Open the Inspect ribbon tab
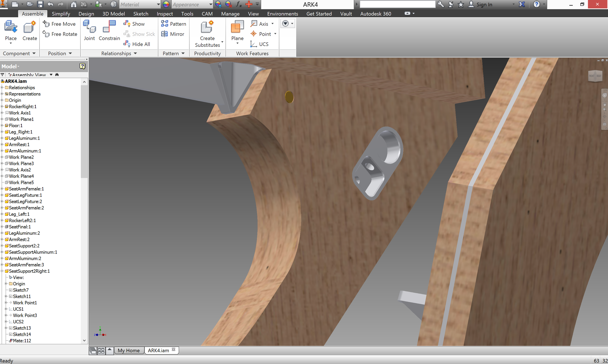 (165, 14)
